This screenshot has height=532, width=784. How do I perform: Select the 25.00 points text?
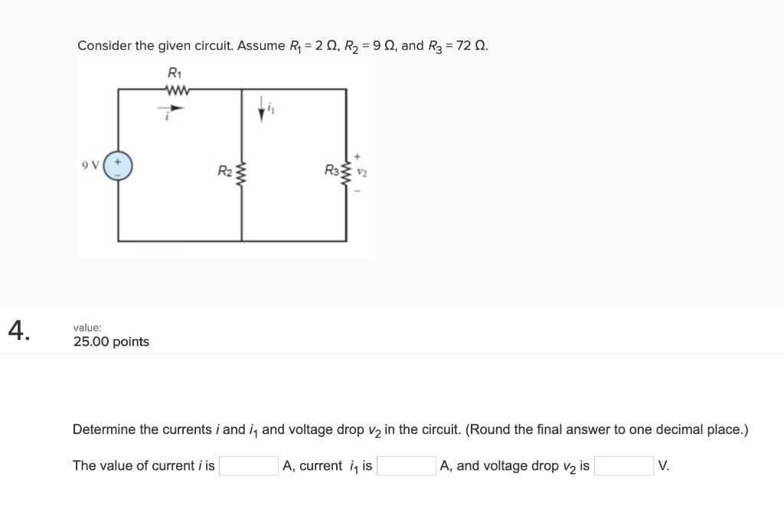[x=111, y=341]
